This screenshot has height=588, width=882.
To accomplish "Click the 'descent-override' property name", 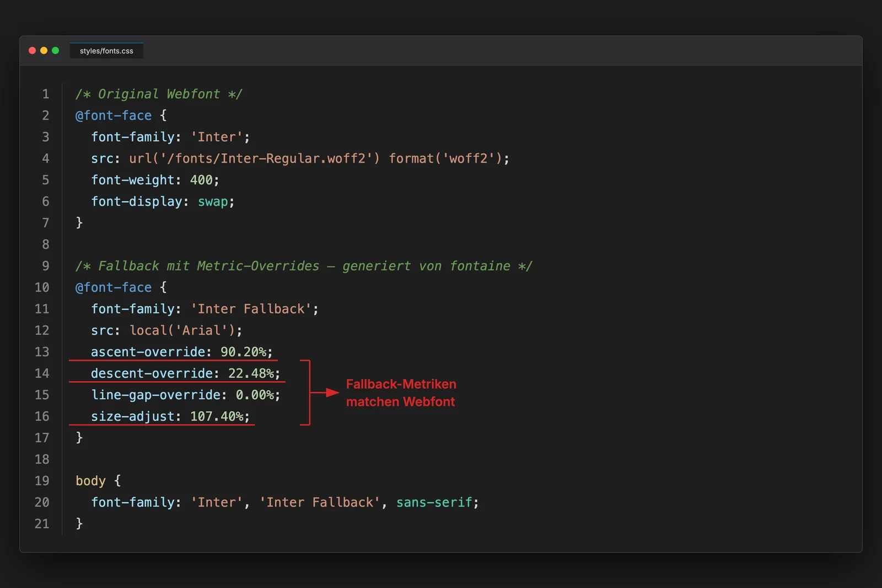I will (x=152, y=374).
